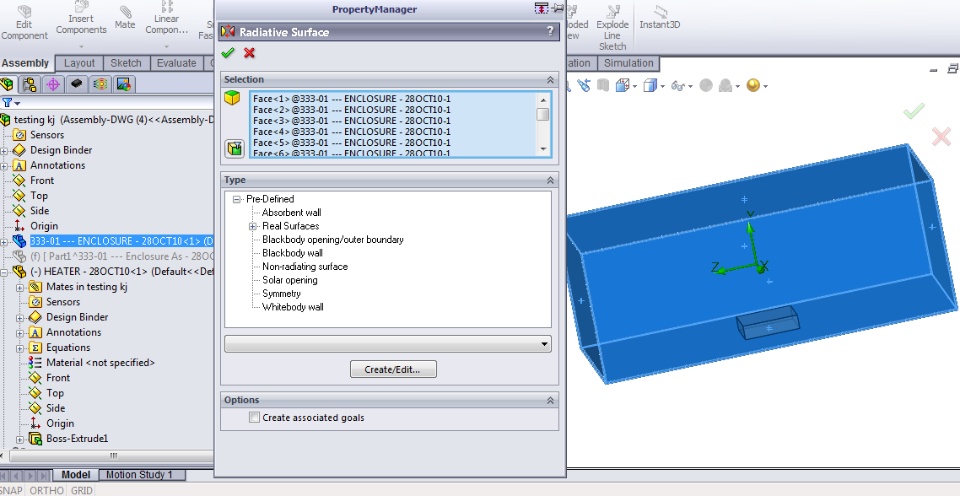The width and height of the screenshot is (960, 496).
Task: Click ORTHO in the status bar
Action: (x=46, y=490)
